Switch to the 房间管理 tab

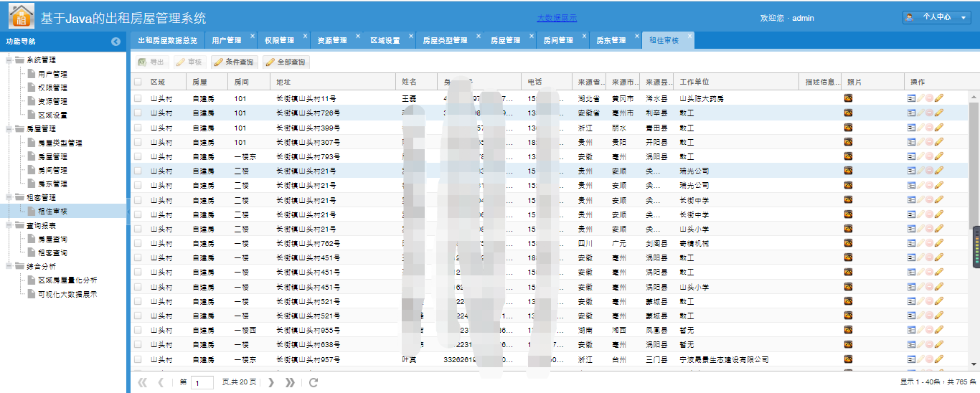(x=557, y=41)
